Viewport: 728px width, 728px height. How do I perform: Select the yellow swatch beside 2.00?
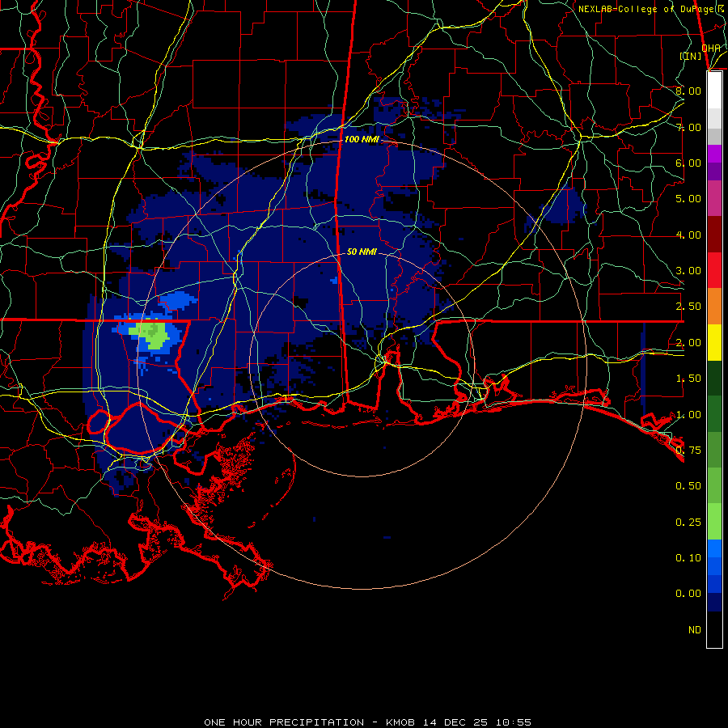pyautogui.click(x=714, y=343)
